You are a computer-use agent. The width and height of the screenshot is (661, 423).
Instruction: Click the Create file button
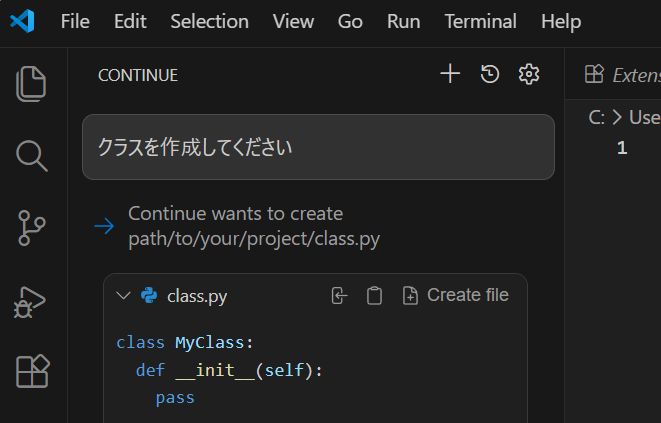tap(455, 295)
